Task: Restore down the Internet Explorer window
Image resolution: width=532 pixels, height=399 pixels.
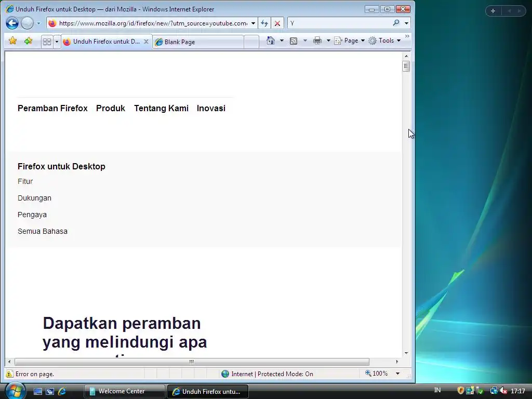Action: point(387,9)
